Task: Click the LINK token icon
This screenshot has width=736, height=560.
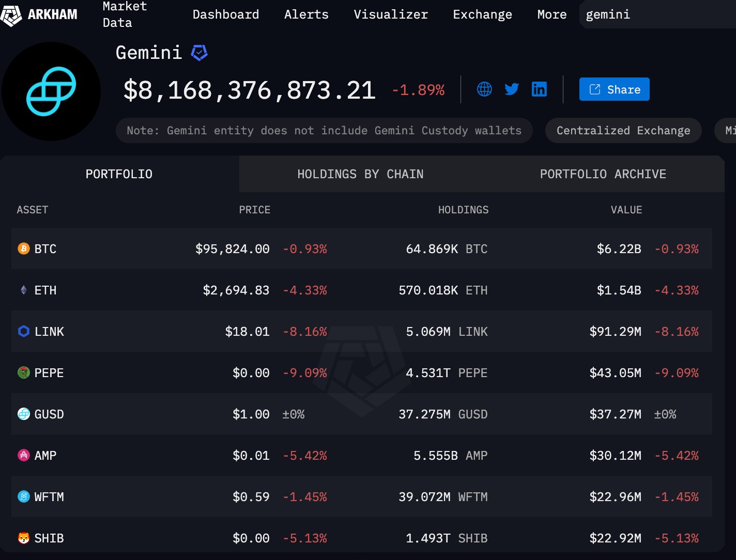Action: [x=24, y=331]
